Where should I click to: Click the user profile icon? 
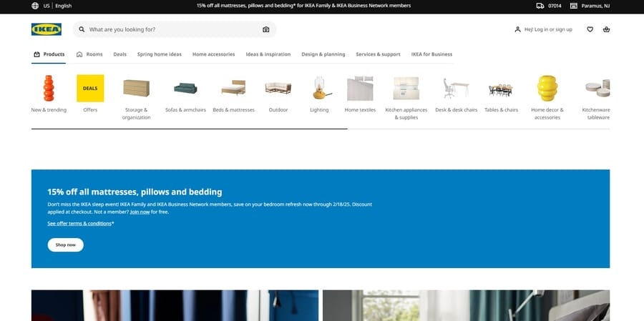coord(517,29)
